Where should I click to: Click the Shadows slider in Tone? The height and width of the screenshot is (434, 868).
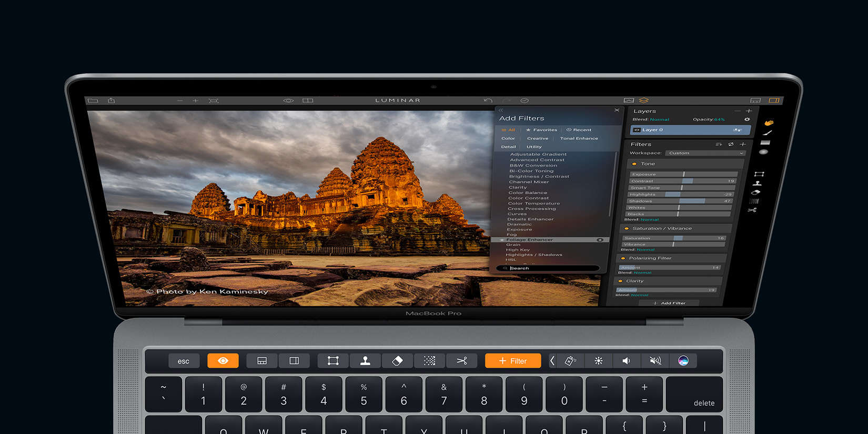[679, 201]
